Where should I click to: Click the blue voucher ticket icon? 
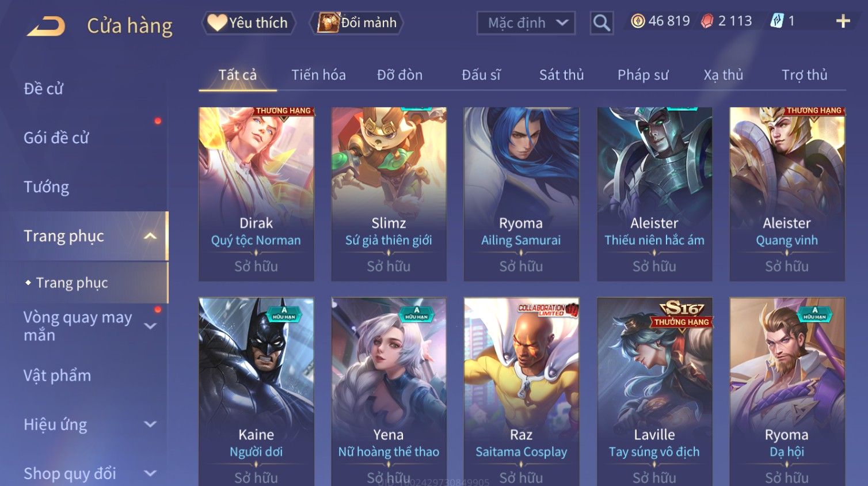(x=777, y=21)
